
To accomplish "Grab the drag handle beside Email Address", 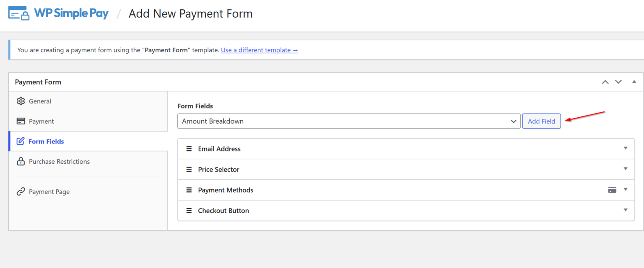I will point(189,148).
